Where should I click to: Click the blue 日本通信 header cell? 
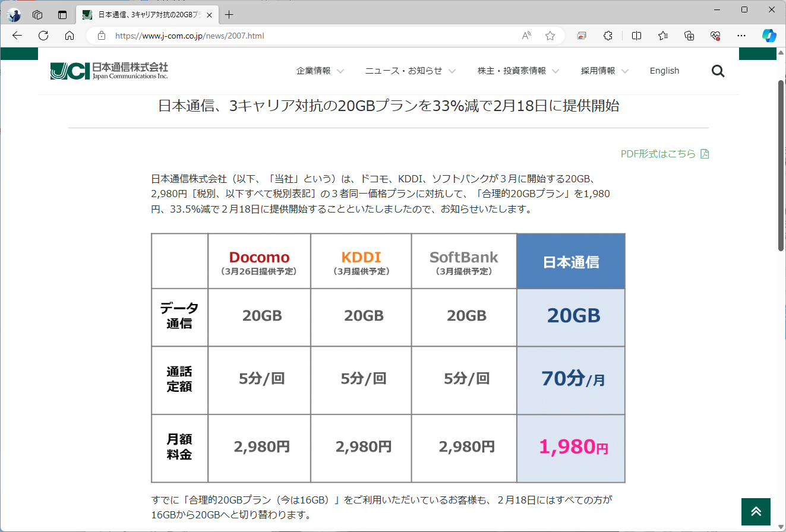(x=571, y=261)
